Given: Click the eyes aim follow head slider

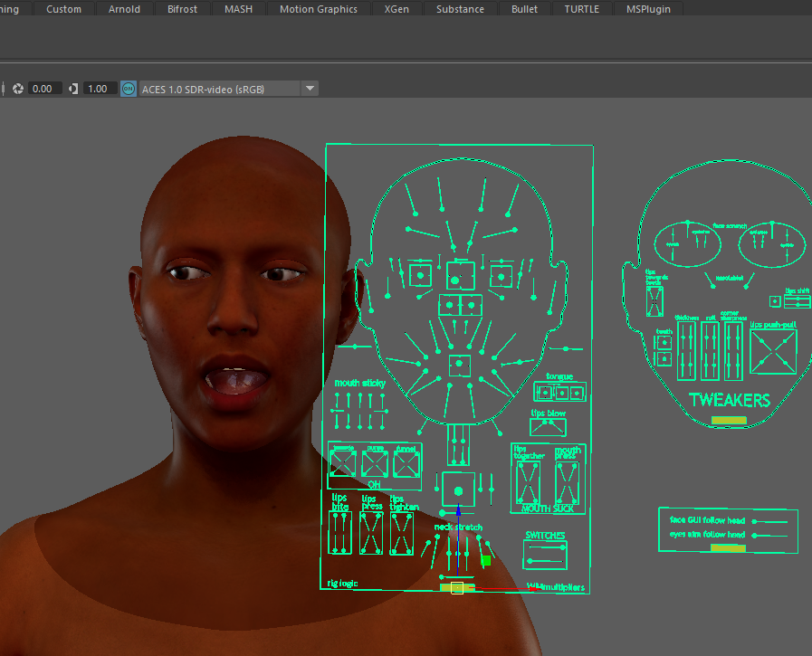Looking at the screenshot, I should (x=770, y=536).
